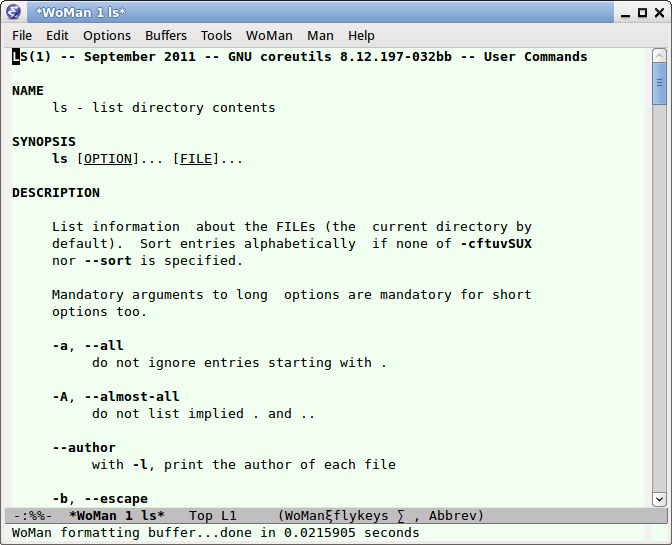Viewport: 672px width, 545px height.
Task: Click the --almost-all option text
Action: (x=132, y=397)
